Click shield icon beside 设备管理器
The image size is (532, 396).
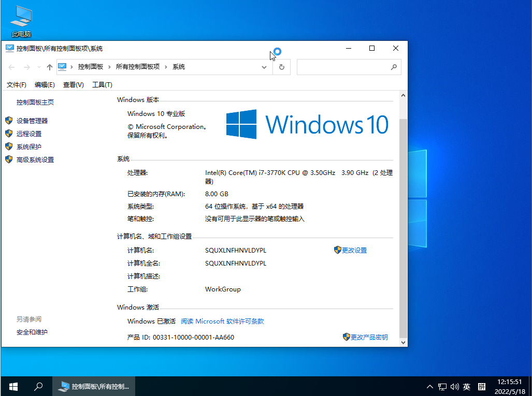tap(9, 121)
